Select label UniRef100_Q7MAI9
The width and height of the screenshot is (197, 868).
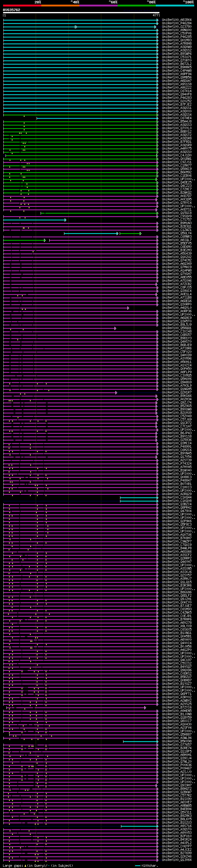(177, 267)
